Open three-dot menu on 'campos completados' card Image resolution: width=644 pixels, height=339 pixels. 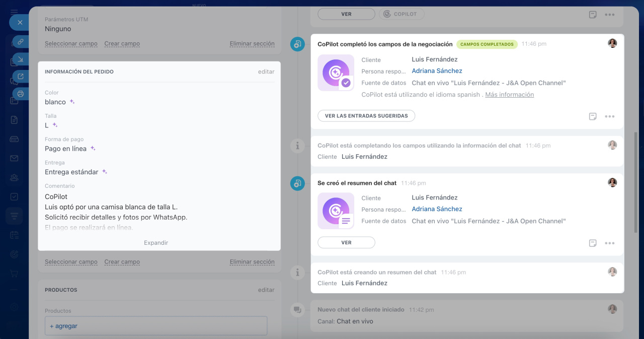tap(609, 116)
